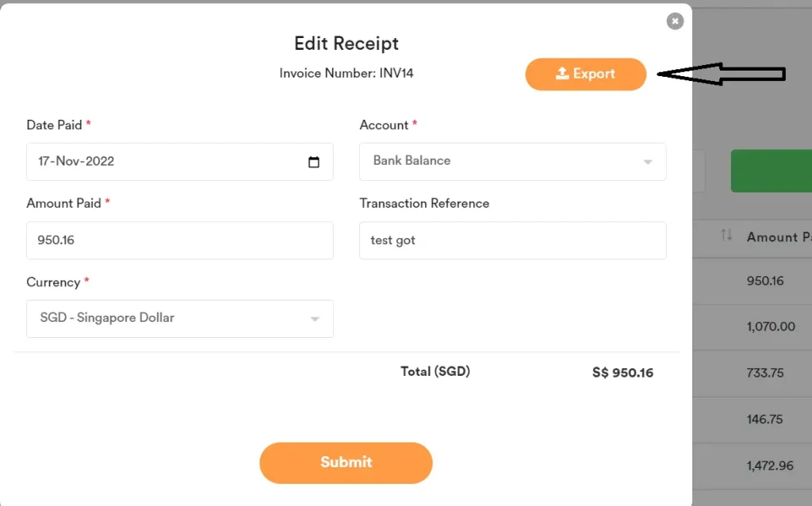The width and height of the screenshot is (812, 506).
Task: Open the Account selector showing Bank Balance
Action: point(512,161)
